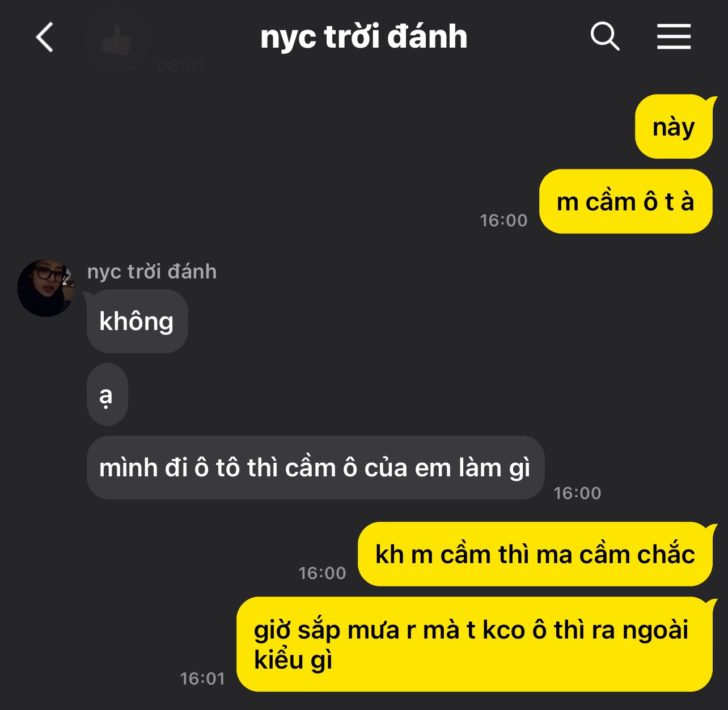The height and width of the screenshot is (710, 728).
Task: Tap empty chat area right of 'ạ' bubble
Action: click(397, 395)
